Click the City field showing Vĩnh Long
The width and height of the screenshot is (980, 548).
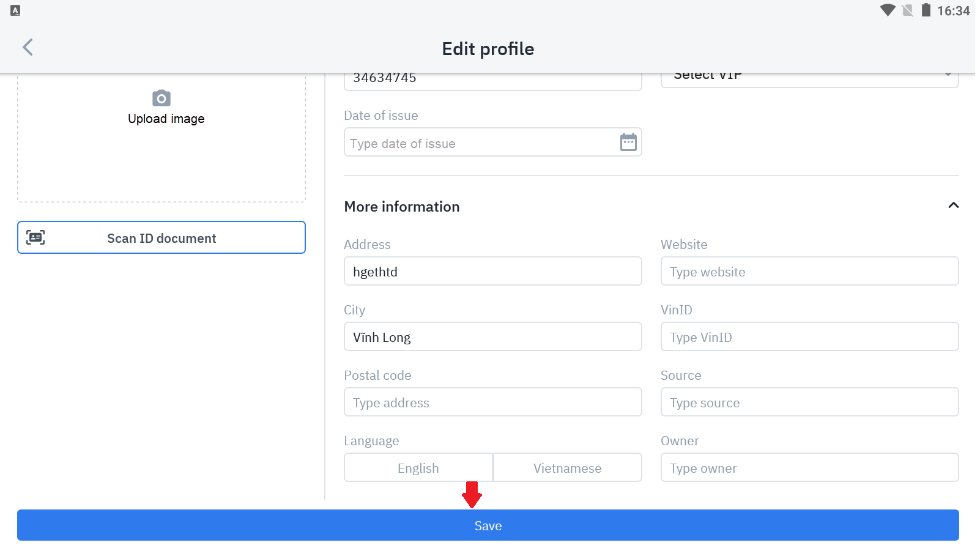pos(492,337)
